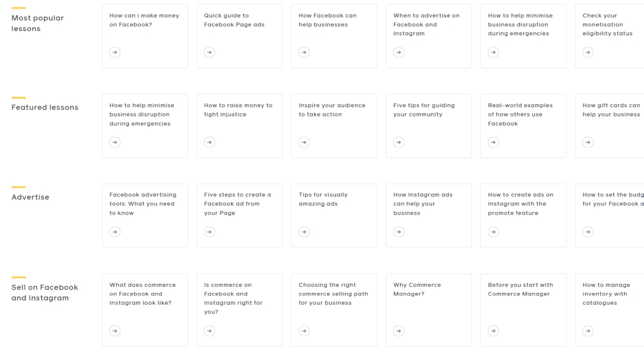This screenshot has height=354, width=644.
Task: Click arrow icon under 'Before you start with Commerce Manager'
Action: tap(493, 331)
